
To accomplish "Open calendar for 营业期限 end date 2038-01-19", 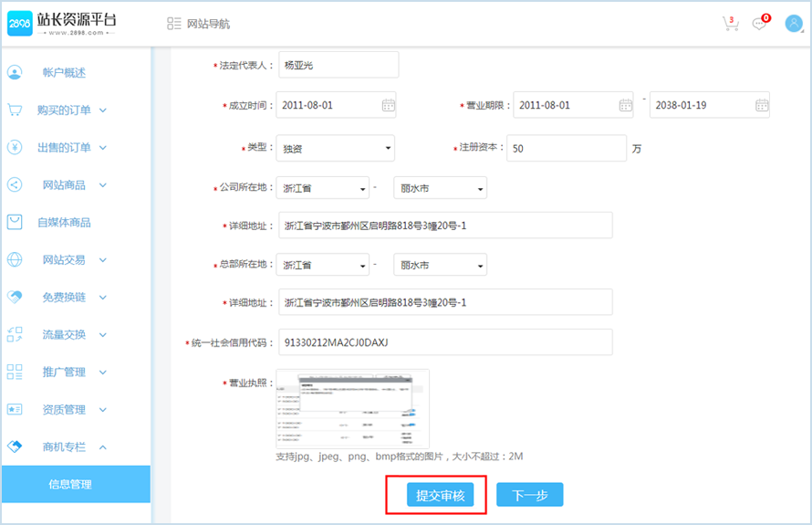I will 761,105.
